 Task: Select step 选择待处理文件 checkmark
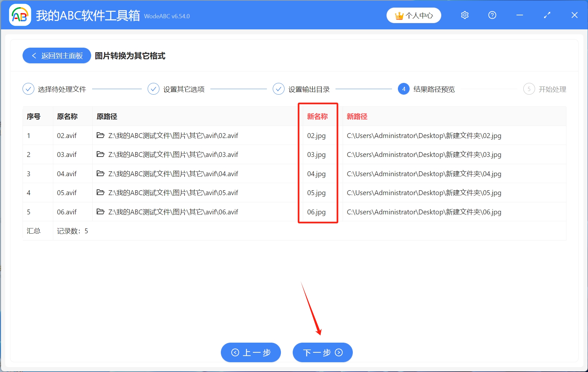(28, 89)
